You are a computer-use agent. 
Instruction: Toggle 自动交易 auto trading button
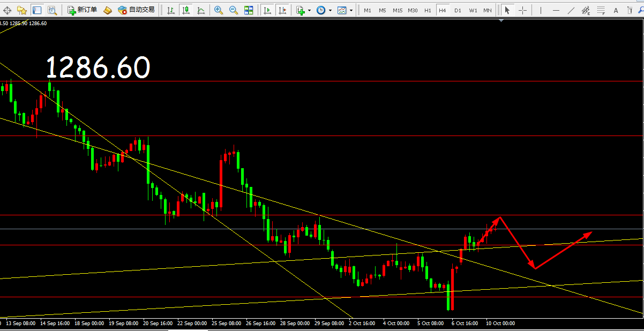[x=136, y=10]
